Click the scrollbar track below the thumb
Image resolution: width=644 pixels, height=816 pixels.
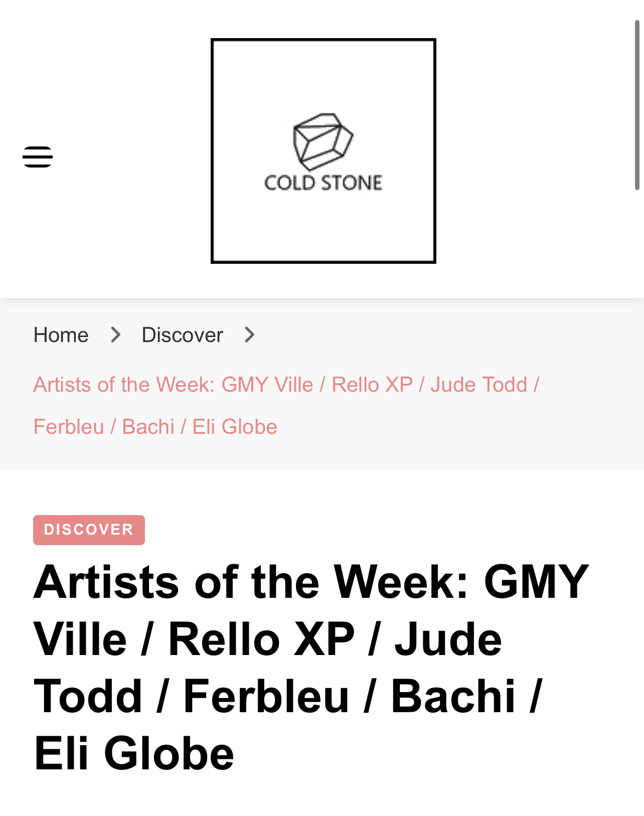point(637,502)
